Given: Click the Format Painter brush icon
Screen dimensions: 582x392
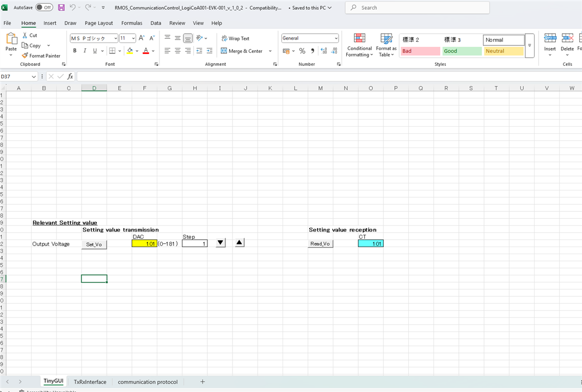Looking at the screenshot, I should [x=25, y=56].
